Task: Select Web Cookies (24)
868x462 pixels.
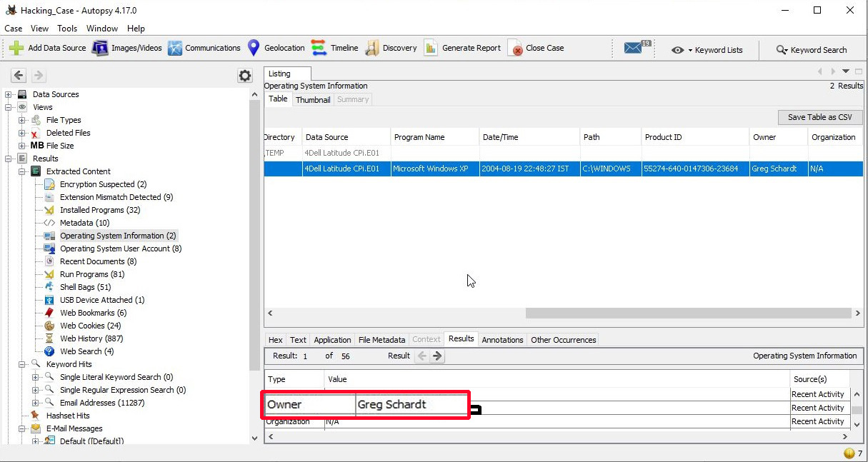Action: click(x=90, y=326)
